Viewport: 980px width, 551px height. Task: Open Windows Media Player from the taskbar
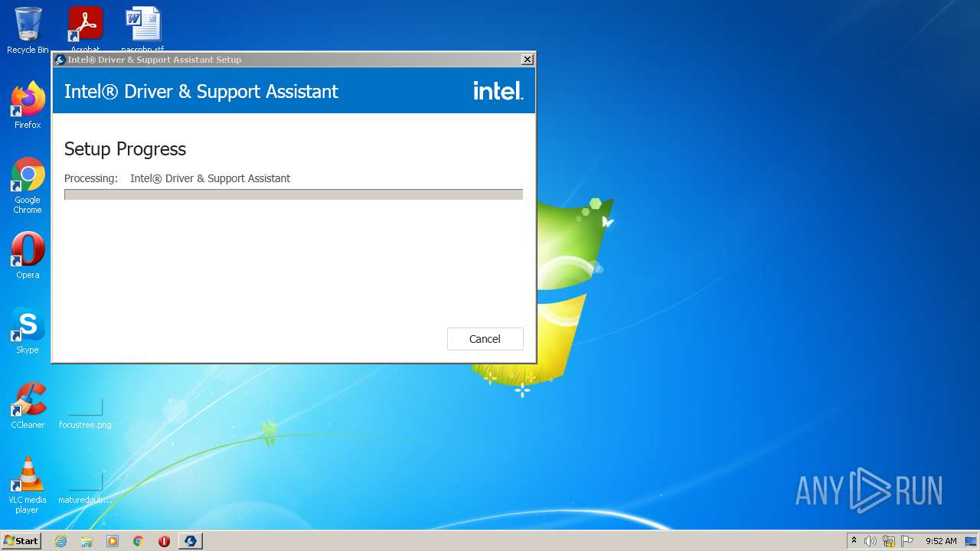click(113, 541)
